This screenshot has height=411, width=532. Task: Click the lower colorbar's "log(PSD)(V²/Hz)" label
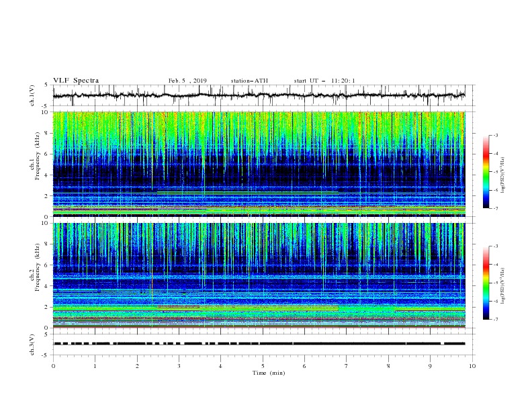click(x=502, y=286)
